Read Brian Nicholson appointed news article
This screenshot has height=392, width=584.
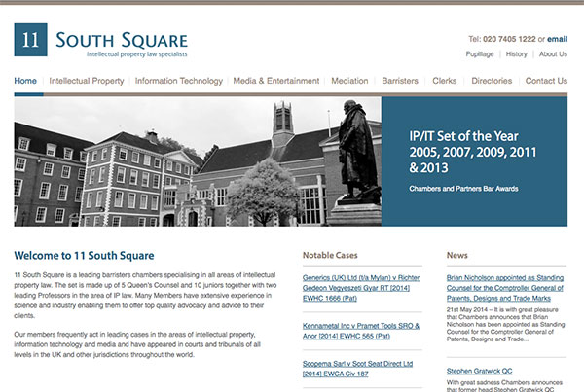point(505,288)
